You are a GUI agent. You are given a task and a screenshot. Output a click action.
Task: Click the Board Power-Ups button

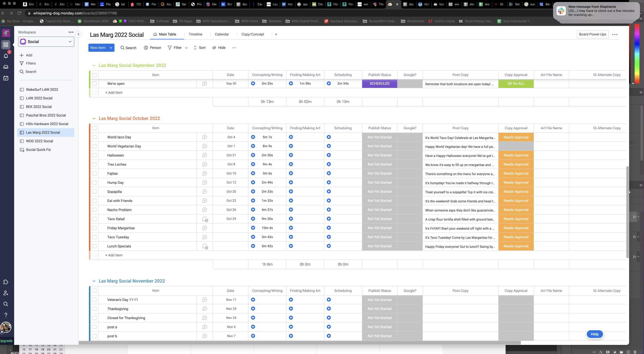coord(592,34)
